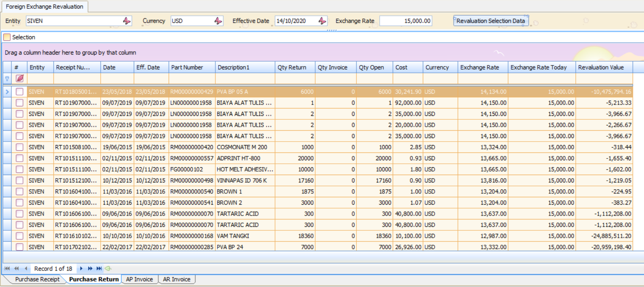The width and height of the screenshot is (644, 287).
Task: Toggle the Selection checkbox
Action: 7,37
